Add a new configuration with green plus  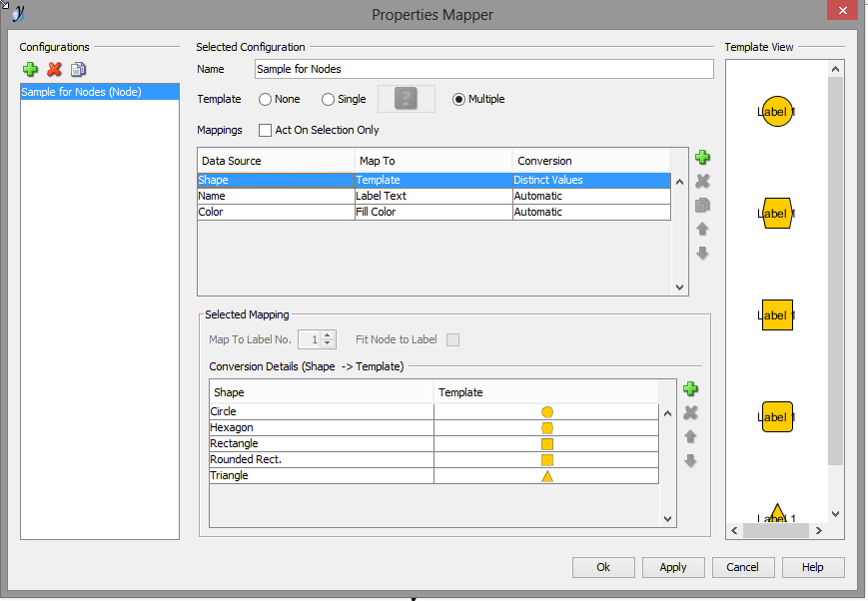coord(30,69)
